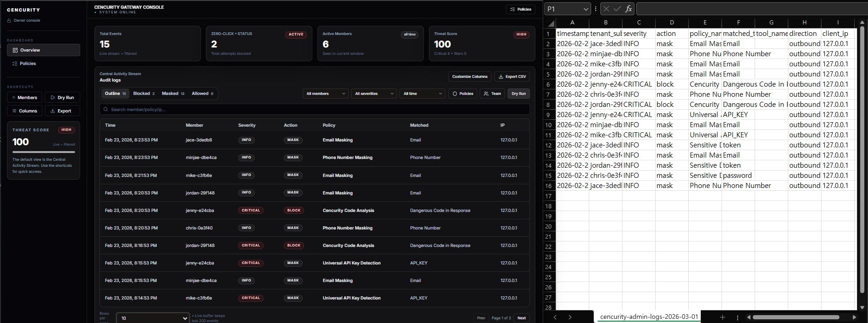
Task: Click the Policy column header
Action: [329, 125]
